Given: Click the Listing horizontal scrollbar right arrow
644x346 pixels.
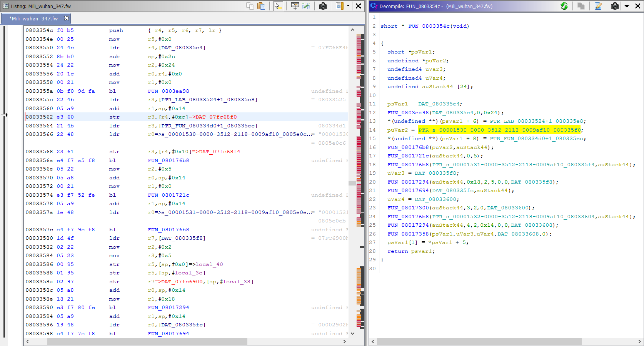Looking at the screenshot, I should (344, 341).
